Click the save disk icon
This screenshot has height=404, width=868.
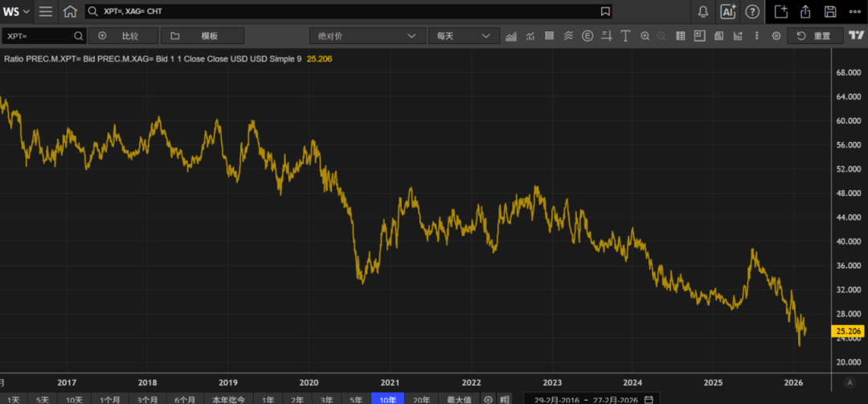pyautogui.click(x=830, y=12)
